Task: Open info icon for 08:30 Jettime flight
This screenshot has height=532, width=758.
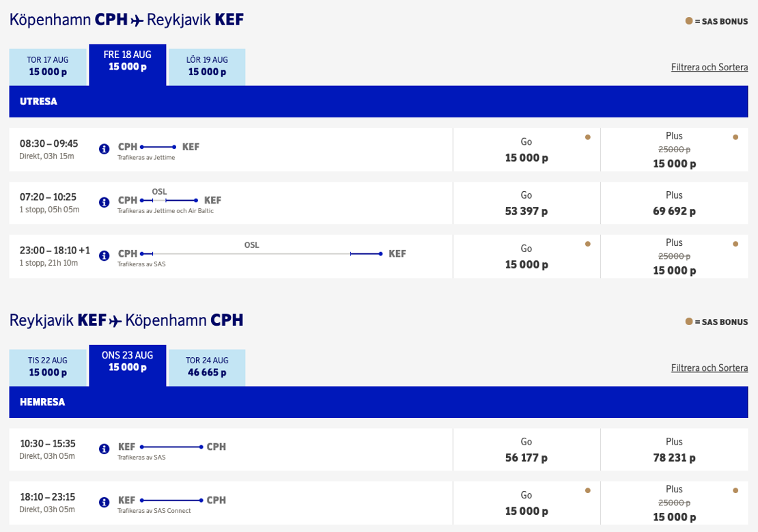Action: coord(104,149)
